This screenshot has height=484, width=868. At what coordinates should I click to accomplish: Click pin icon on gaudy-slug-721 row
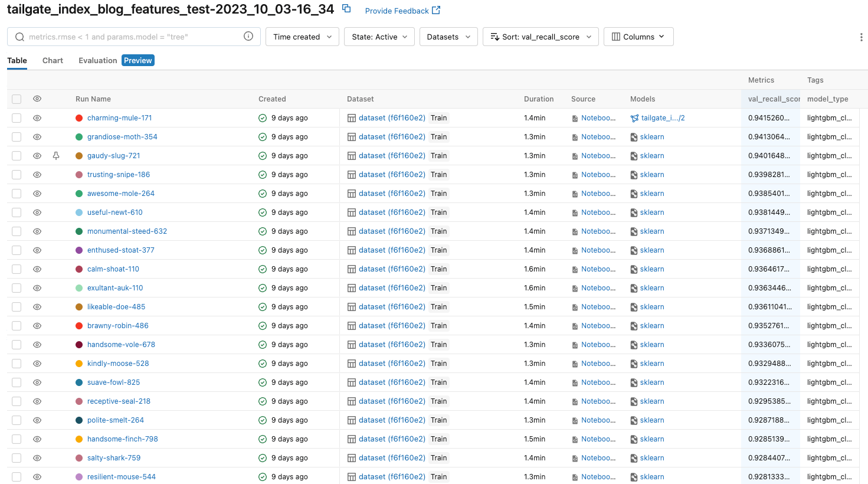click(56, 156)
